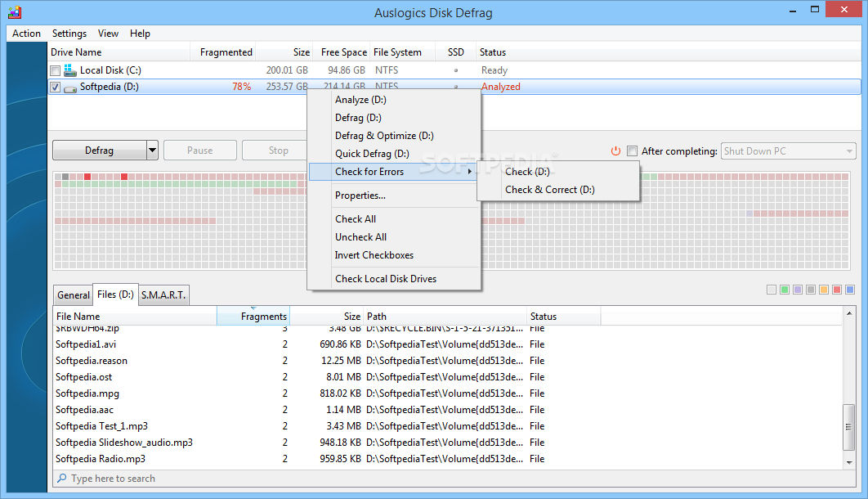Sort by the File Name column header
Screen dimensions: 868x499
click(135, 317)
